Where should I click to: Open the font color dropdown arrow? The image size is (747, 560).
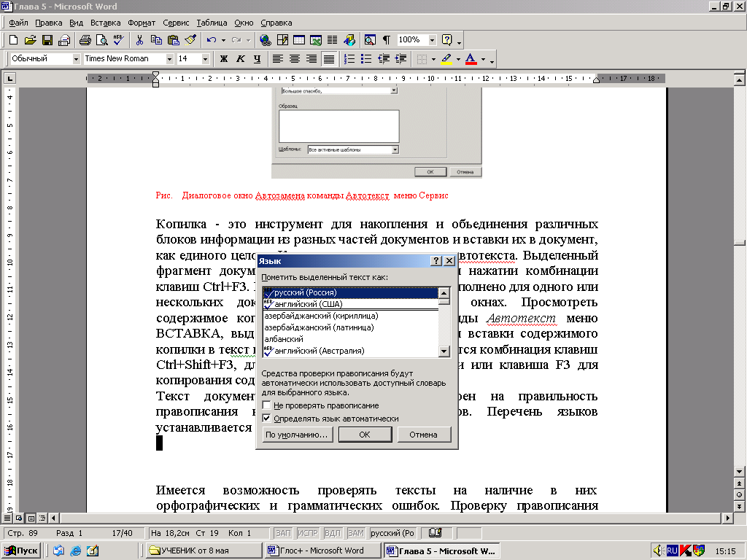483,59
